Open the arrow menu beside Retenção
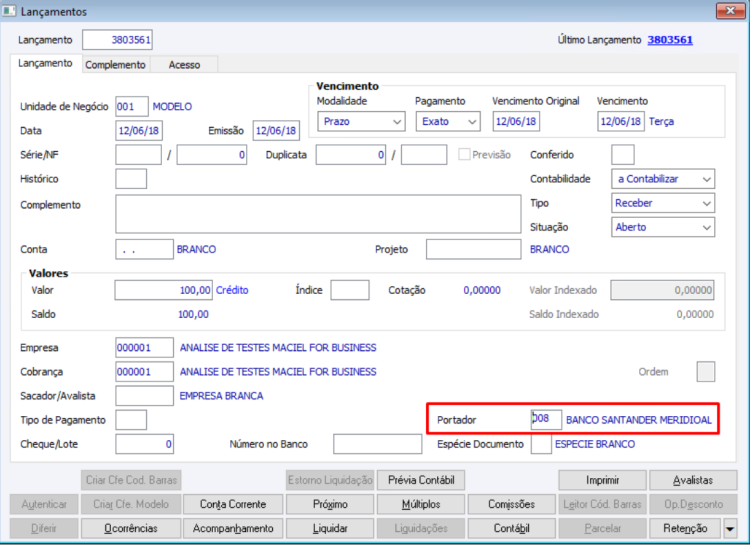 click(730, 529)
